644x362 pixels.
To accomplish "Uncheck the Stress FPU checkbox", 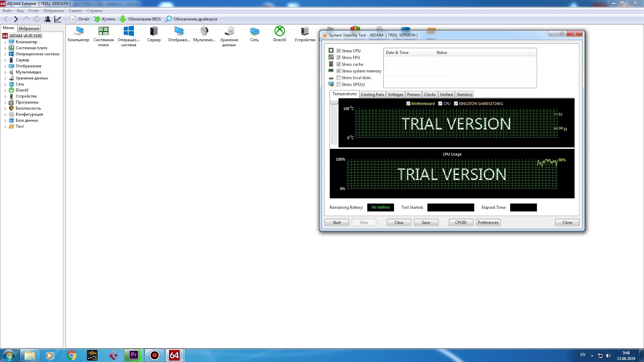I will point(339,57).
